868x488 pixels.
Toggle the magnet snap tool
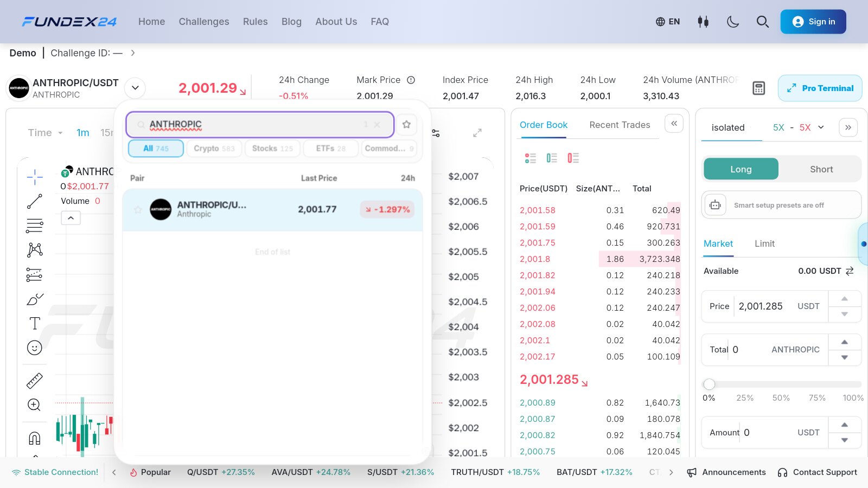point(35,438)
